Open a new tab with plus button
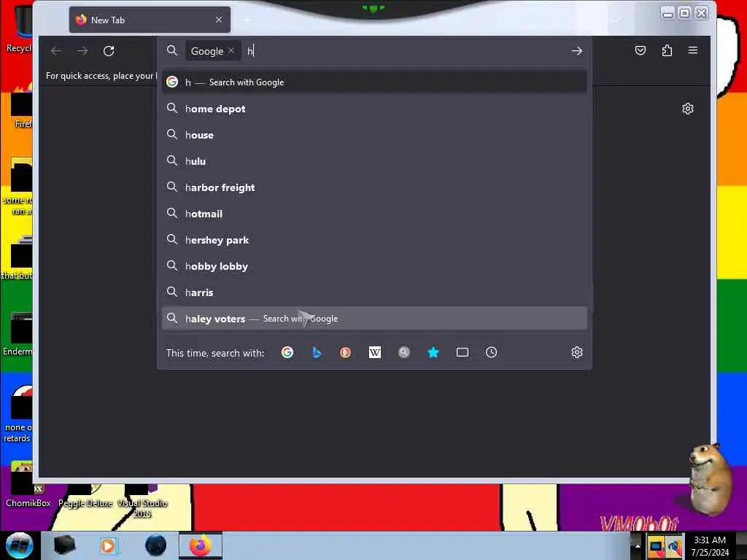This screenshot has height=560, width=747. (x=247, y=20)
